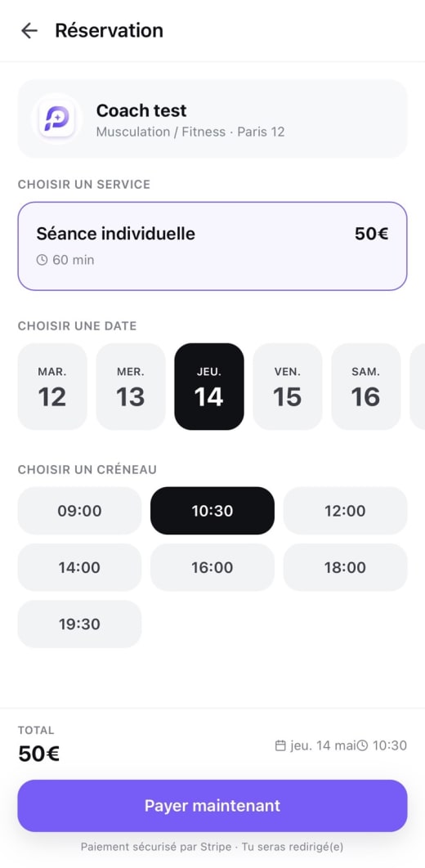
Task: Select the highlighted Thursday 14 date
Action: pos(209,387)
